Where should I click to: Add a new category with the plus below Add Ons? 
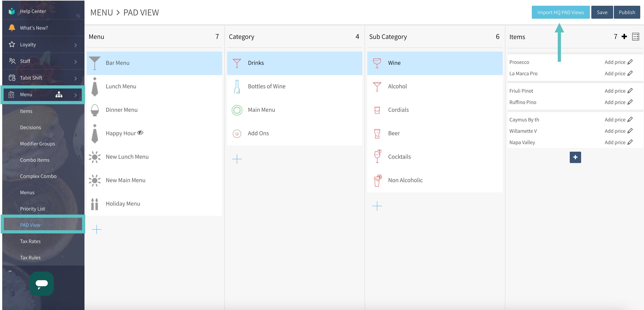tap(237, 159)
